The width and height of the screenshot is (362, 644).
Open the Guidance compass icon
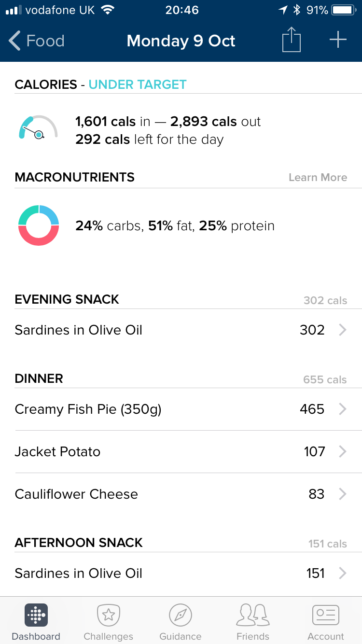181,615
